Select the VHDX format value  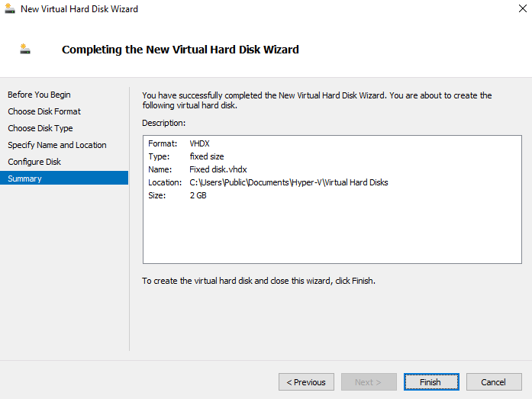point(199,143)
